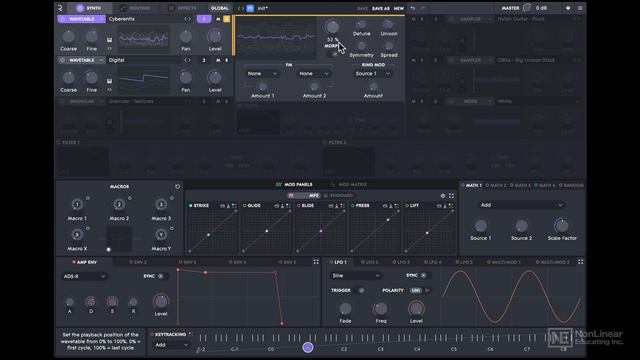Expand the envelope view fullscreen icon

pyautogui.click(x=316, y=262)
